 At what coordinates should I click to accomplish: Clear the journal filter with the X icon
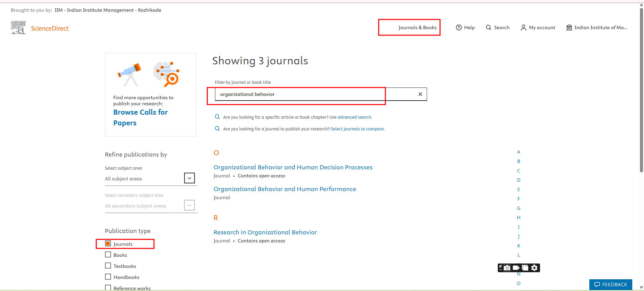point(420,94)
